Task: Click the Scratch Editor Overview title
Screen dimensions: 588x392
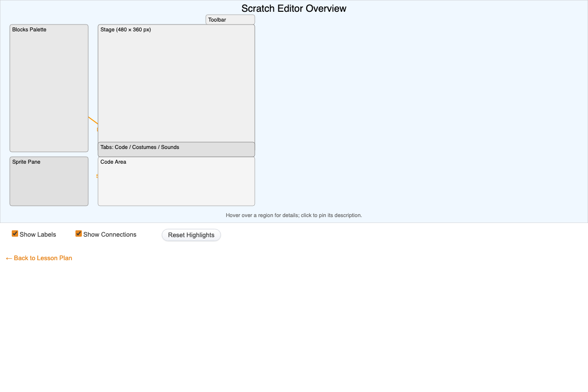Action: (294, 8)
